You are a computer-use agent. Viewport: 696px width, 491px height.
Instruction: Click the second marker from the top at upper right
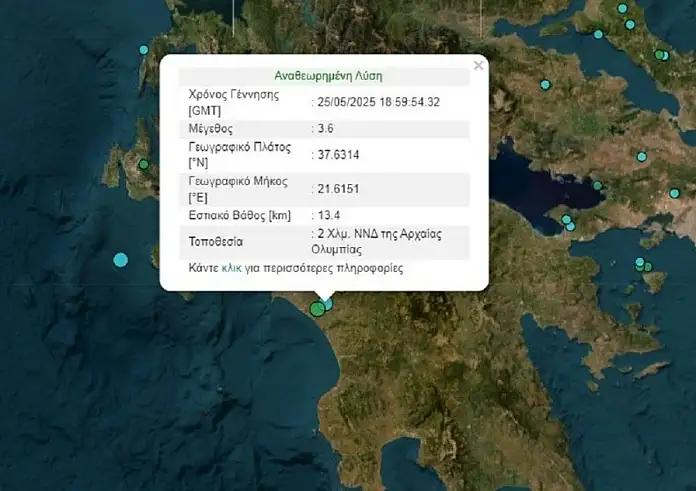(x=630, y=25)
